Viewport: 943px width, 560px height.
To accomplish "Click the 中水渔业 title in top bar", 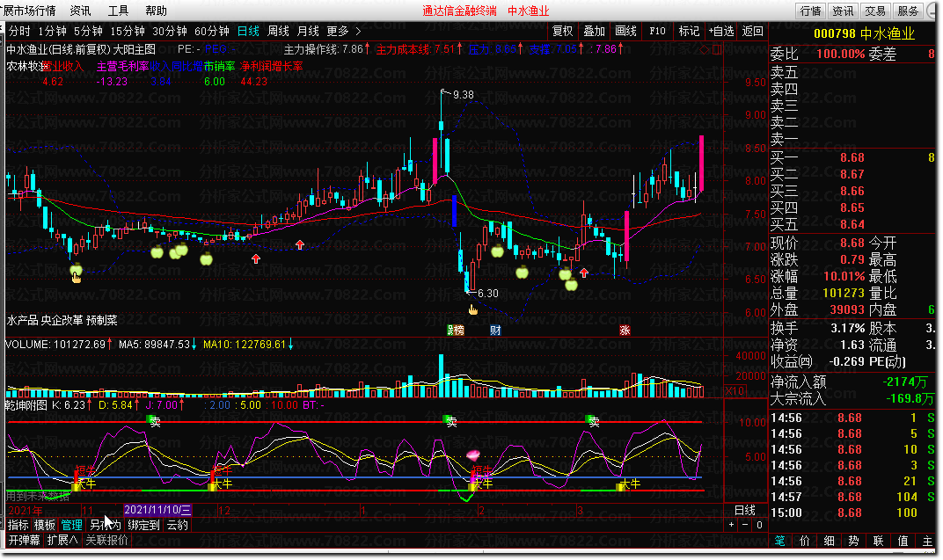I will point(528,11).
